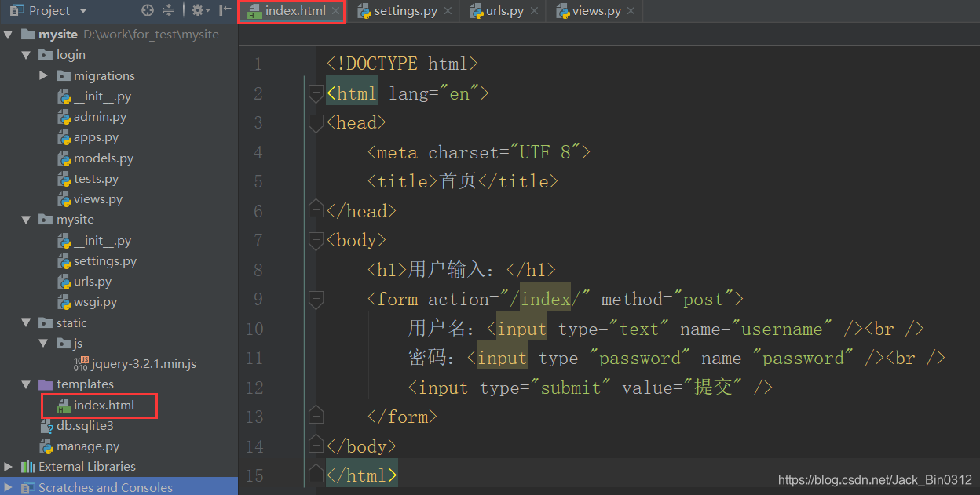980x495 pixels.
Task: Click the jquery-3.2.1.min.js file icon
Action: (81, 363)
